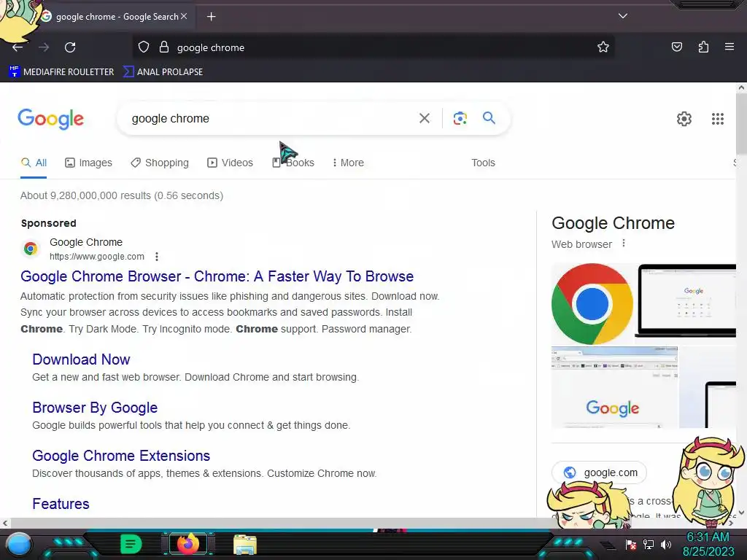This screenshot has height=560, width=747.
Task: Open the Features sitelink
Action: coord(61,504)
